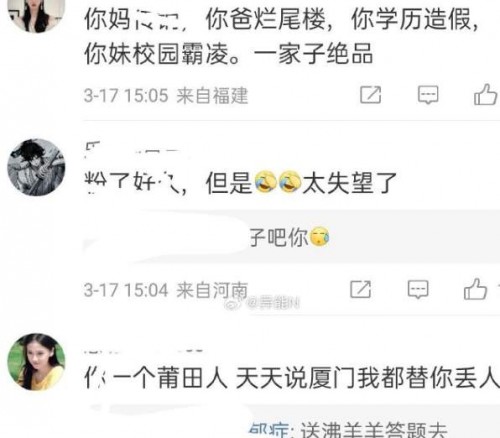
Task: Open the blurred username above the Henan comment
Action: 133,149
